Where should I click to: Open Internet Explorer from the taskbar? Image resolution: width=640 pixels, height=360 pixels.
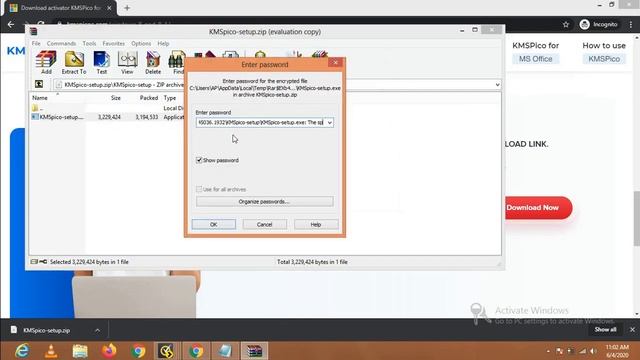[x=22, y=351]
